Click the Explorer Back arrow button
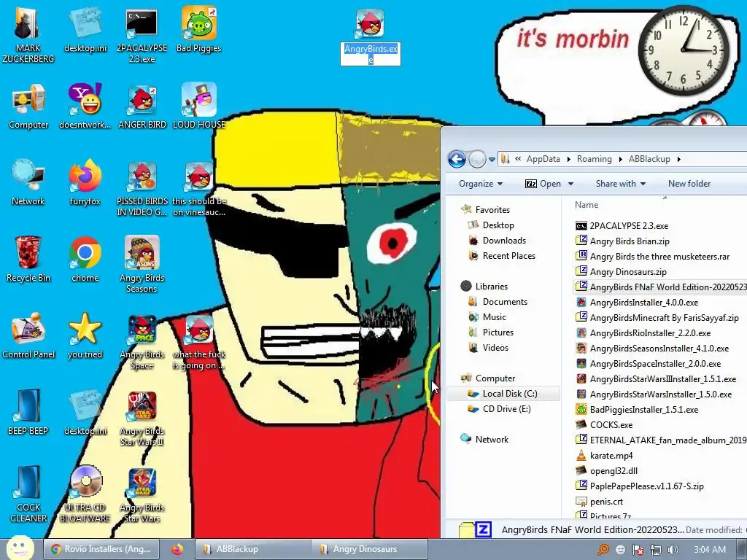Viewport: 747px width, 560px height. coord(457,159)
